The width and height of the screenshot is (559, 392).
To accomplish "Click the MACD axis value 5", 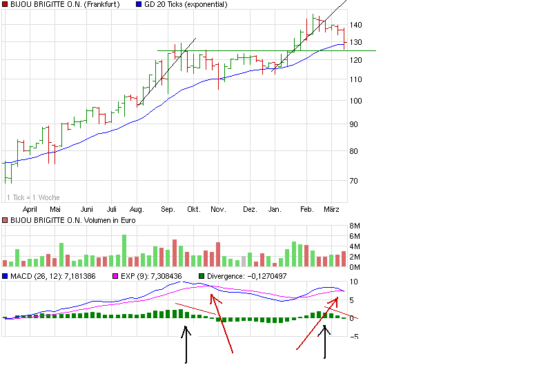I will pos(352,300).
